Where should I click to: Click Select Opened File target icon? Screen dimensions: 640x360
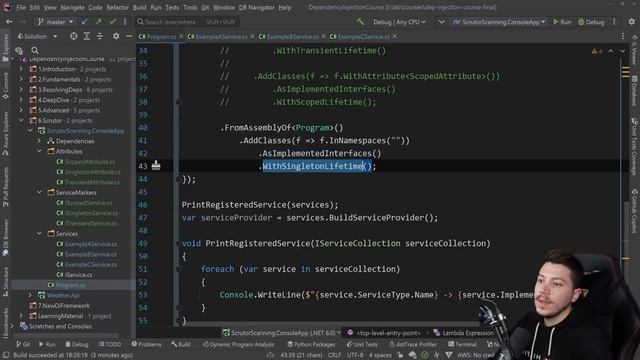73,36
